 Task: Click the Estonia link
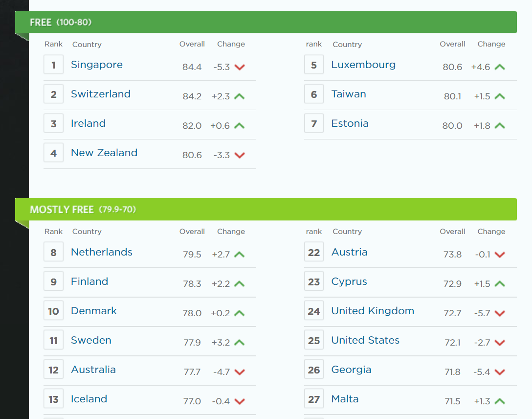pyautogui.click(x=350, y=123)
